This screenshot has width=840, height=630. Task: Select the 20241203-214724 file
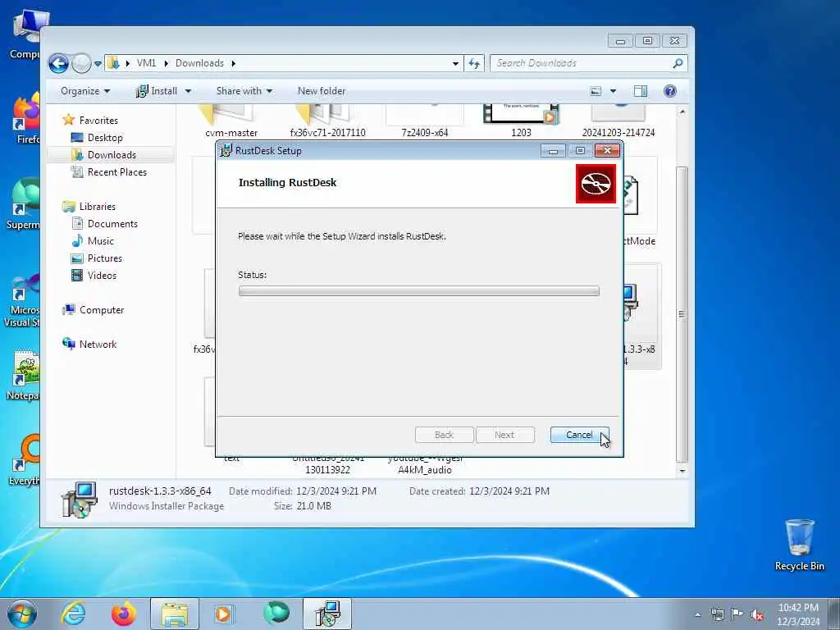[x=619, y=121]
